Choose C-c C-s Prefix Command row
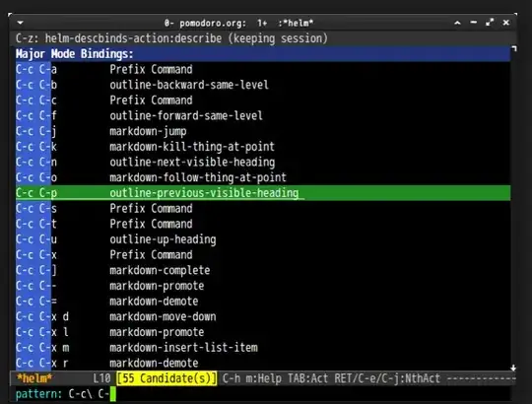 (263, 208)
